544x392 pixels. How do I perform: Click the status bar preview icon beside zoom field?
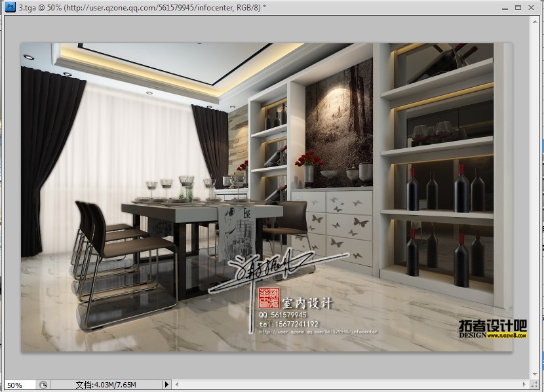click(x=43, y=385)
